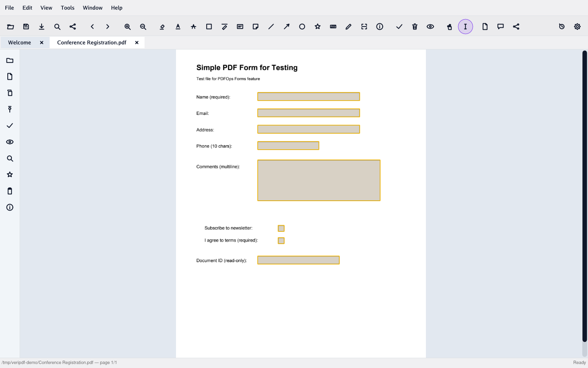Save the document using the floppy disk icon

[26, 27]
